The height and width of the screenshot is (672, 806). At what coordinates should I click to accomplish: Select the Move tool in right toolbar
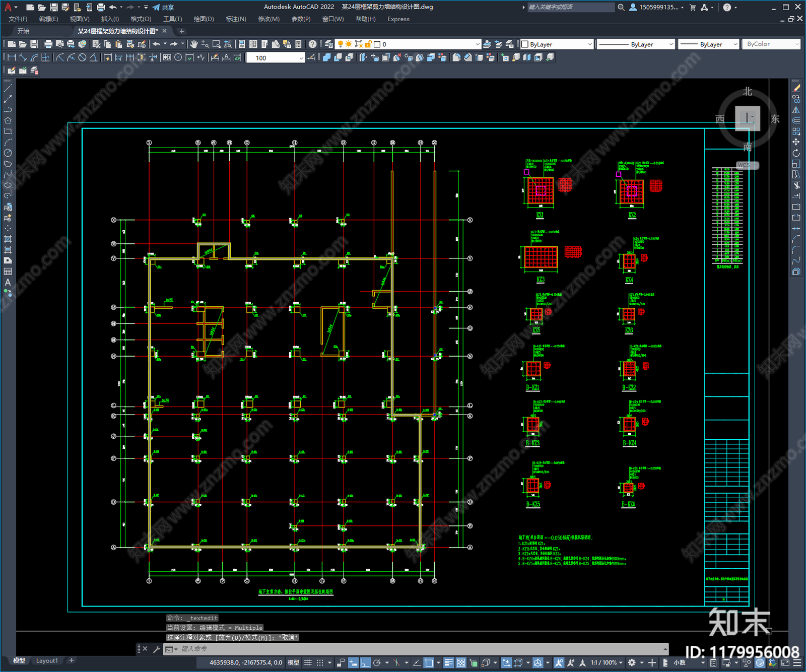[x=796, y=142]
